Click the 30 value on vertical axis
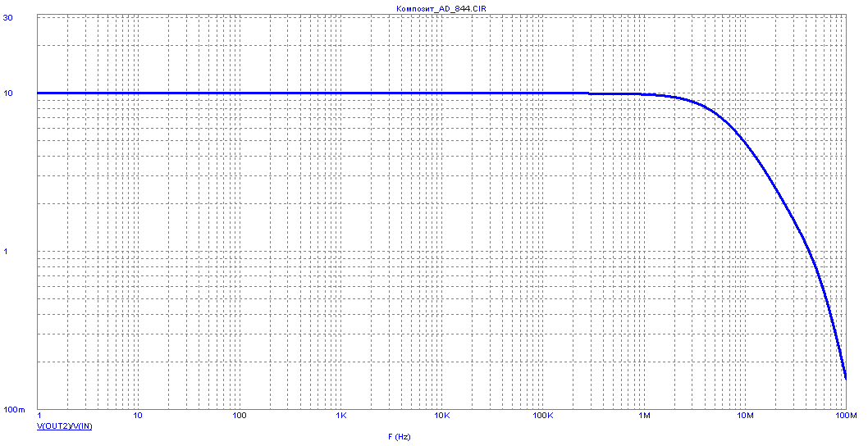The image size is (868, 446). pos(8,17)
